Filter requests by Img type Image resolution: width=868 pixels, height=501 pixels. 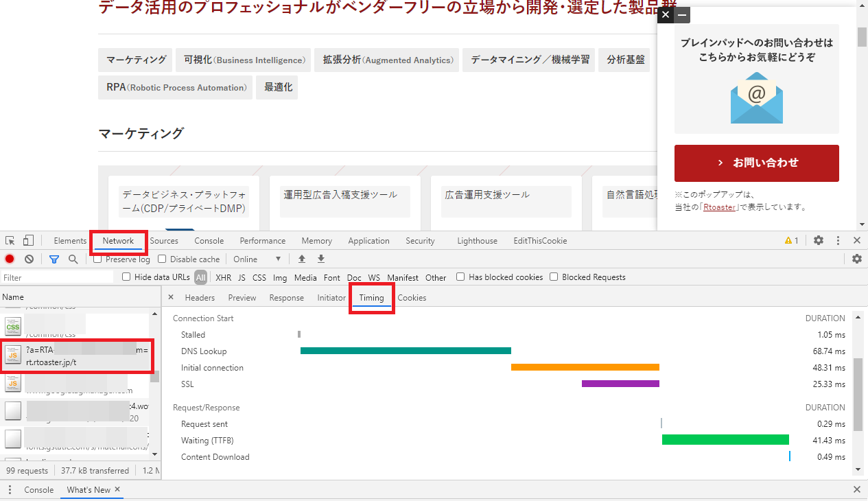coord(280,277)
